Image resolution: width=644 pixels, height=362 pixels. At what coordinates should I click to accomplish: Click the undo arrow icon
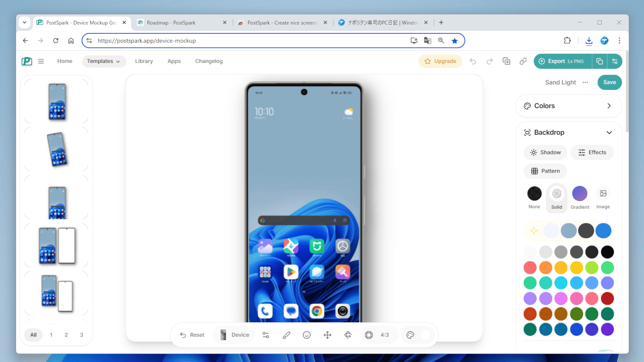pos(473,61)
